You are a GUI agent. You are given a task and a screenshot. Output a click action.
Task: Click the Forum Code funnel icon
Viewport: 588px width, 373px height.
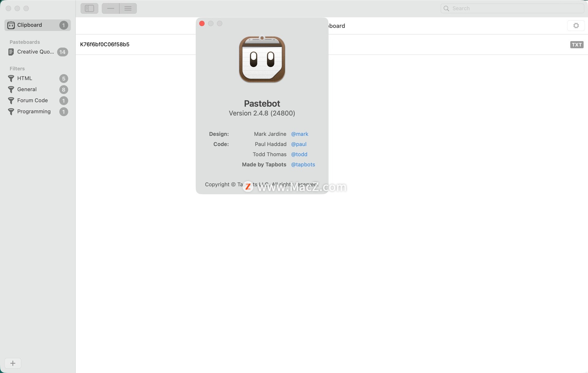11,101
